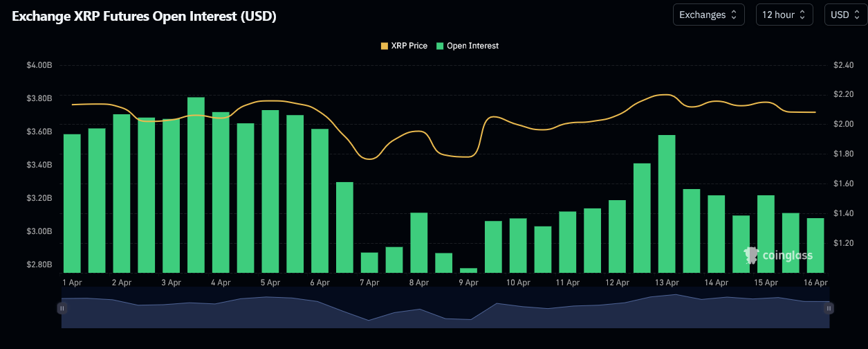Grab the left range slider handle

[x=62, y=308]
